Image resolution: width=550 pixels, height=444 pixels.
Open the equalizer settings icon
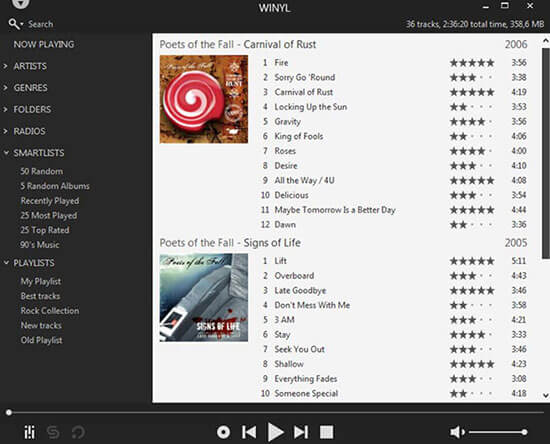click(x=29, y=432)
